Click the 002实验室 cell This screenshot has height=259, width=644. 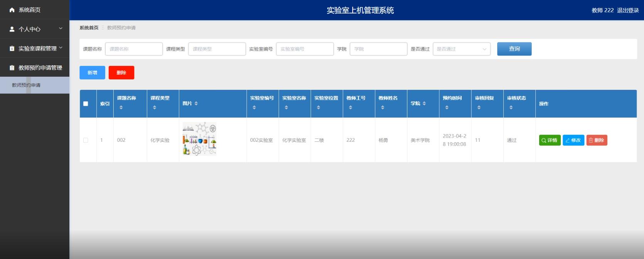[261, 140]
